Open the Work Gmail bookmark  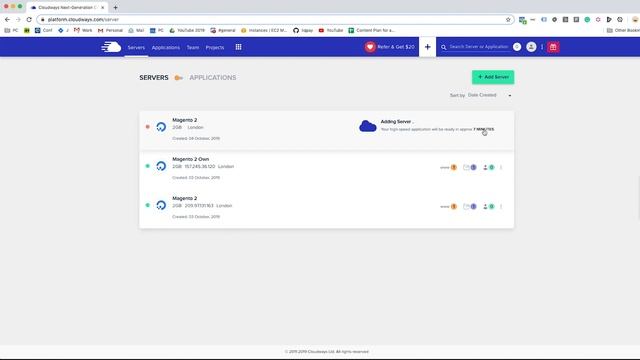coord(83,30)
